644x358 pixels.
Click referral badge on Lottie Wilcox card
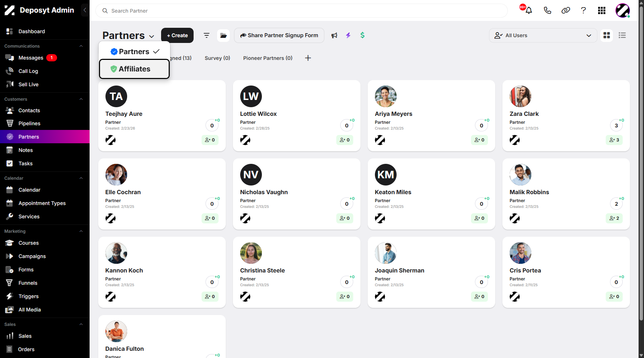coord(345,140)
